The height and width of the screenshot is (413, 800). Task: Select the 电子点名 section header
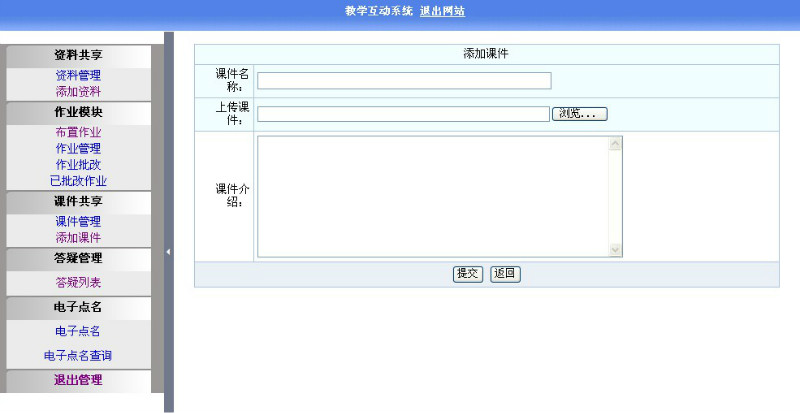[x=78, y=307]
